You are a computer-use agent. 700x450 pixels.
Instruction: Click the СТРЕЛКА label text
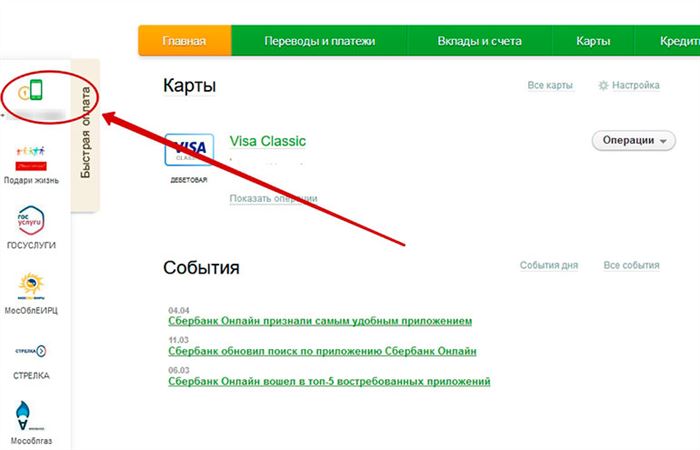[x=31, y=376]
